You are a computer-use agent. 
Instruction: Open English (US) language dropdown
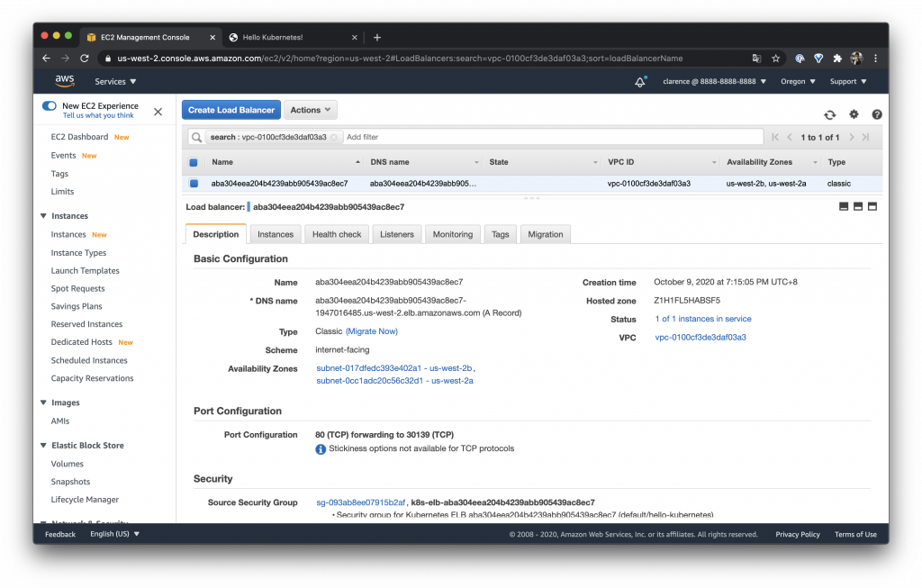pyautogui.click(x=114, y=535)
